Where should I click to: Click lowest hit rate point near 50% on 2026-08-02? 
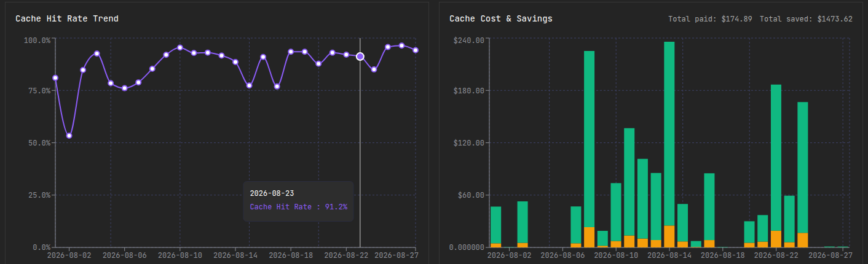(x=69, y=136)
